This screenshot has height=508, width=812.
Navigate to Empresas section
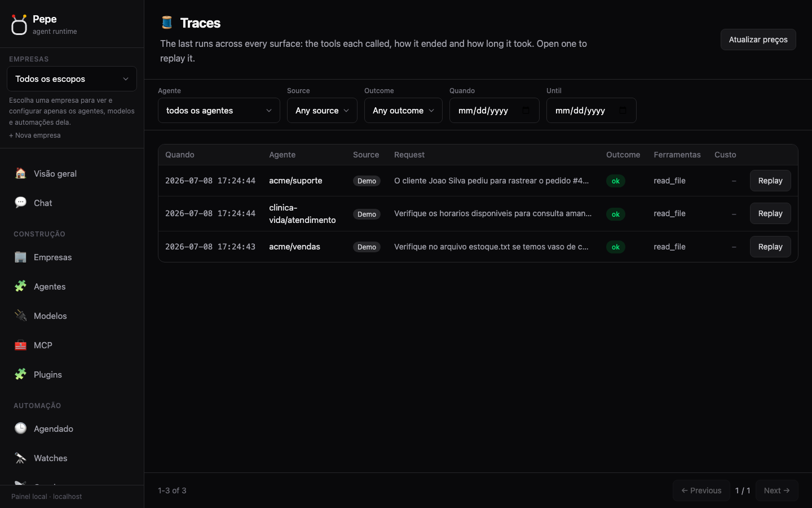click(72, 257)
